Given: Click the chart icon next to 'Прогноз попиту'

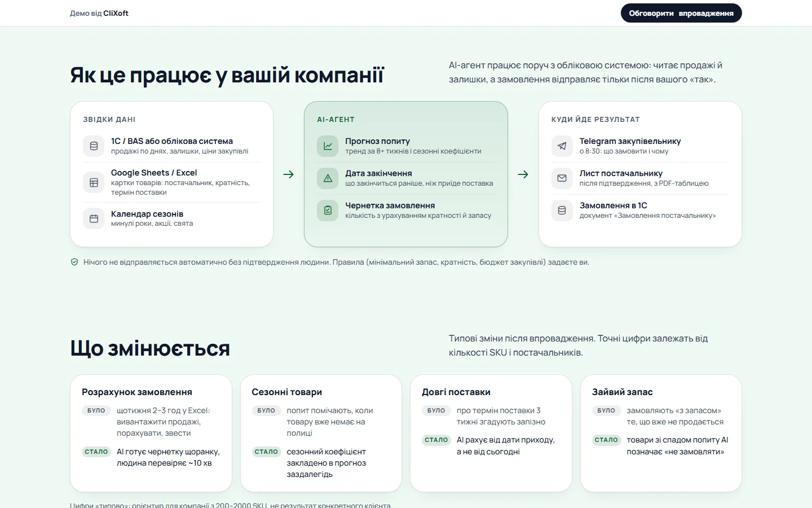Looking at the screenshot, I should pos(328,146).
